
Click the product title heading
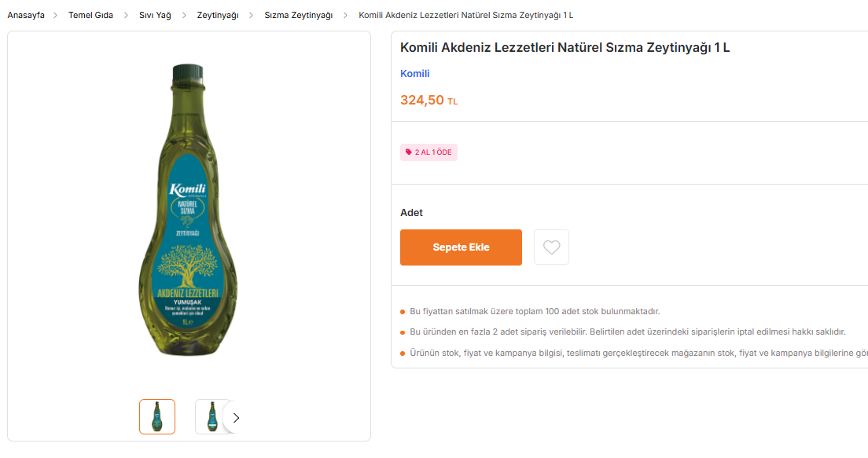coord(565,47)
